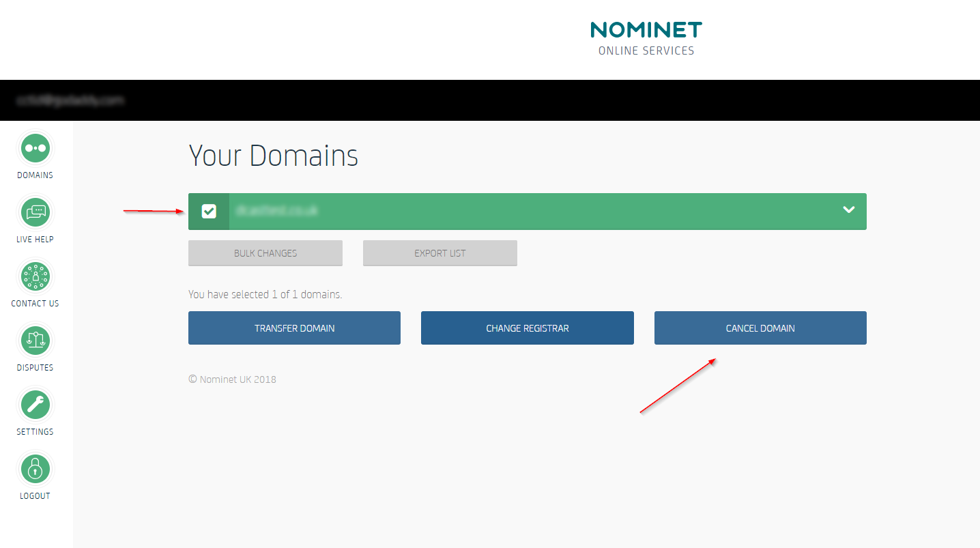The width and height of the screenshot is (980, 548).
Task: Click the Transfer Domain button
Action: tap(294, 328)
